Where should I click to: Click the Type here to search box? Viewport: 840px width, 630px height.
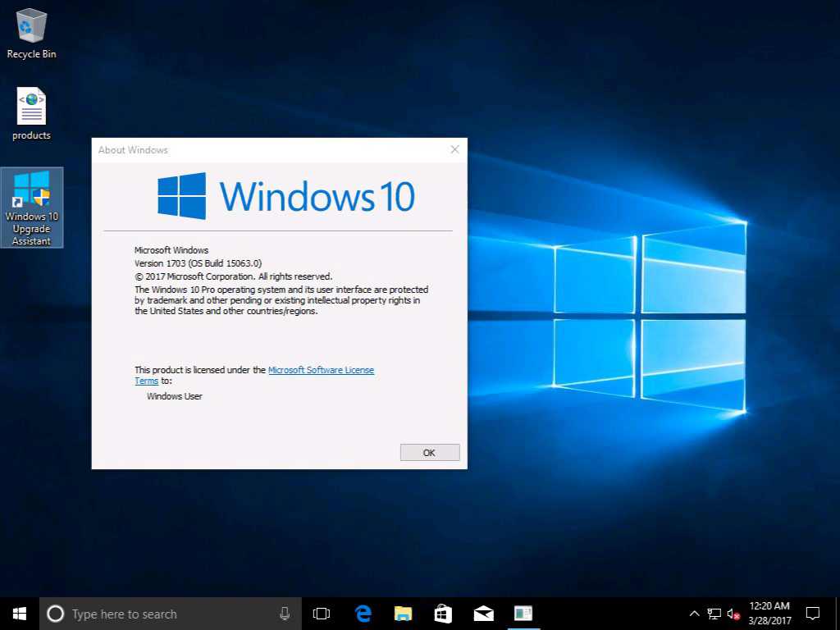[x=171, y=614]
